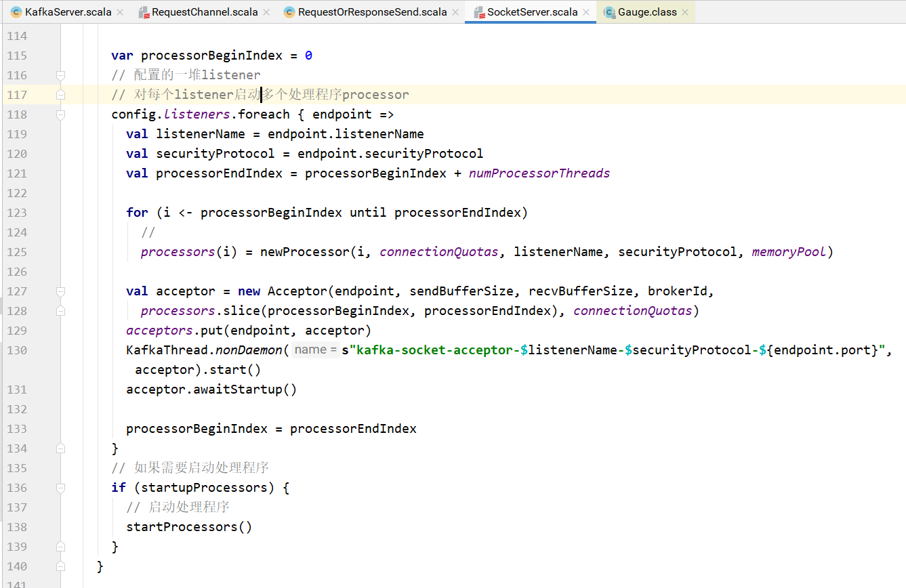The image size is (906, 588).
Task: Click 'numProcessorThreads' on line 121
Action: pyautogui.click(x=539, y=173)
